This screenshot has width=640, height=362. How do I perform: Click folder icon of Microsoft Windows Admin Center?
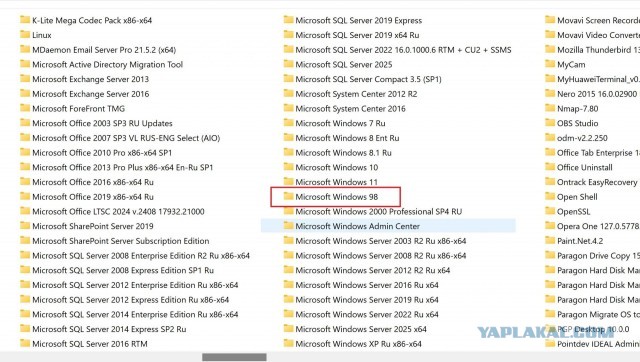pos(289,225)
